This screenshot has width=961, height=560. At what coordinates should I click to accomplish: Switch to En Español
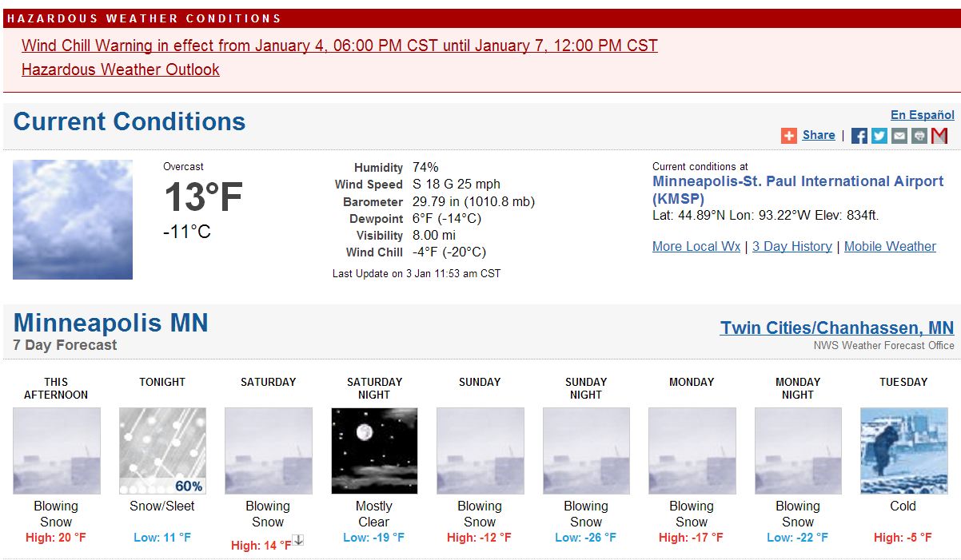tap(923, 115)
